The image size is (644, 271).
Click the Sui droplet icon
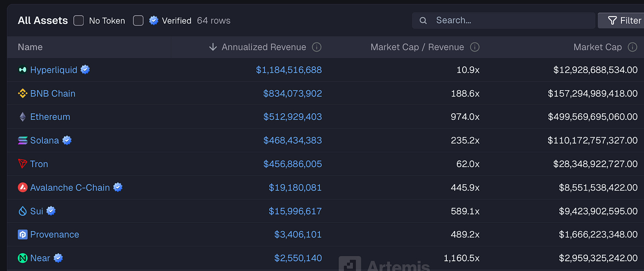coord(23,211)
